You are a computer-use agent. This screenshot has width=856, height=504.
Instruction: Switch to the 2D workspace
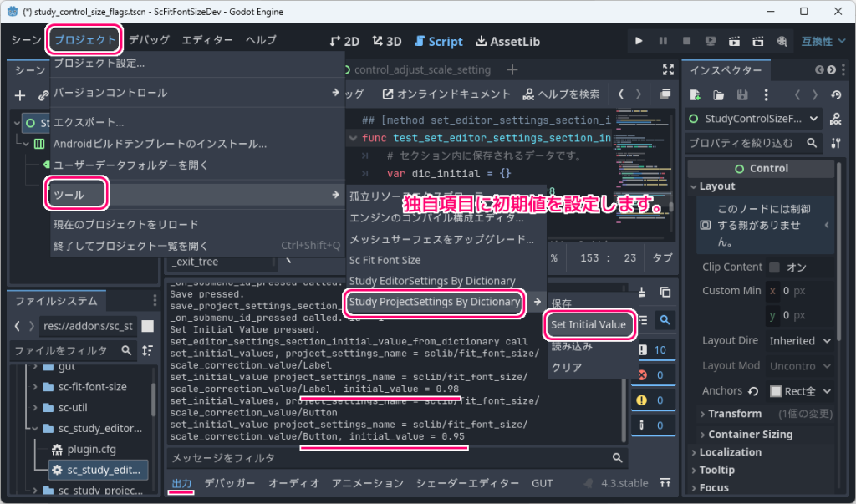tap(344, 40)
